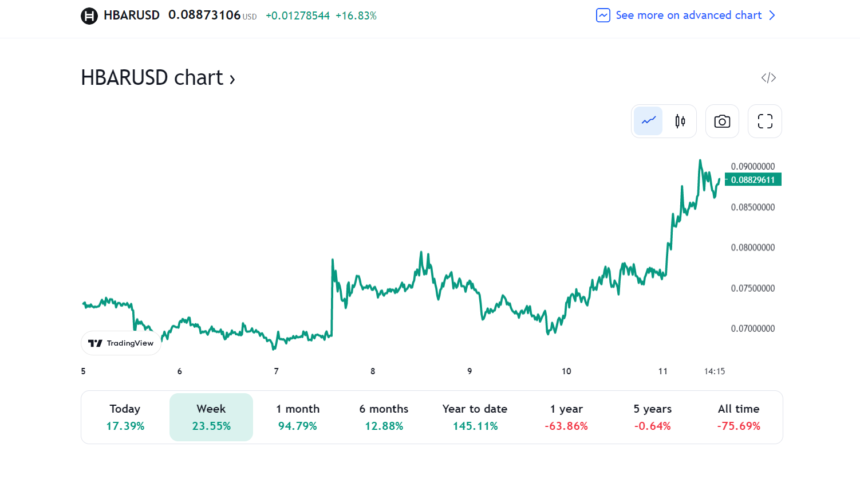860x478 pixels.
Task: Switch to candlestick chart style
Action: [x=680, y=121]
